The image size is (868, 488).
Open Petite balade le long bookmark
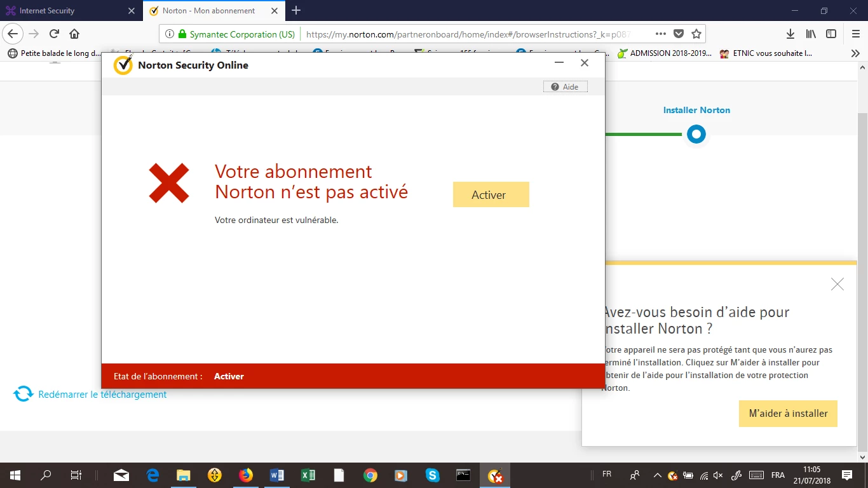tap(54, 53)
